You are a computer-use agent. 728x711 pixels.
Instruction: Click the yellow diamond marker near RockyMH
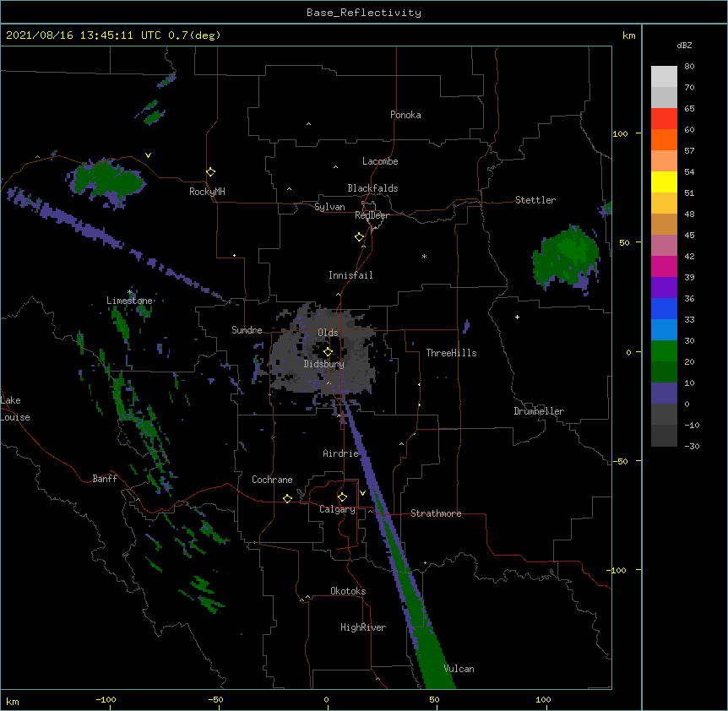point(210,172)
